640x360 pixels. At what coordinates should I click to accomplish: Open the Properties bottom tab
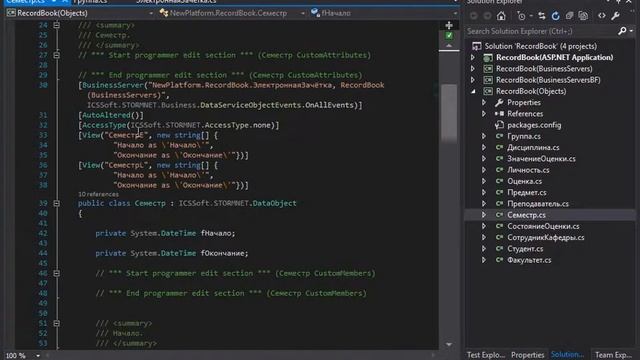pyautogui.click(x=527, y=355)
